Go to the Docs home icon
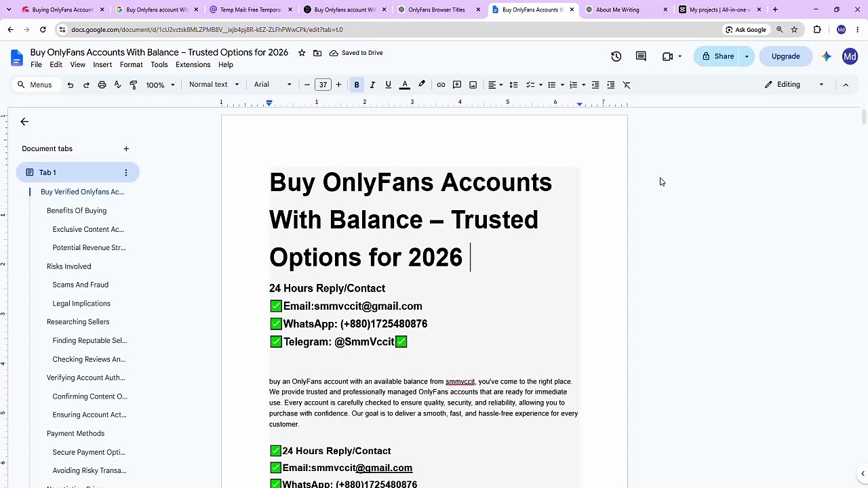868x488 pixels. [x=16, y=58]
